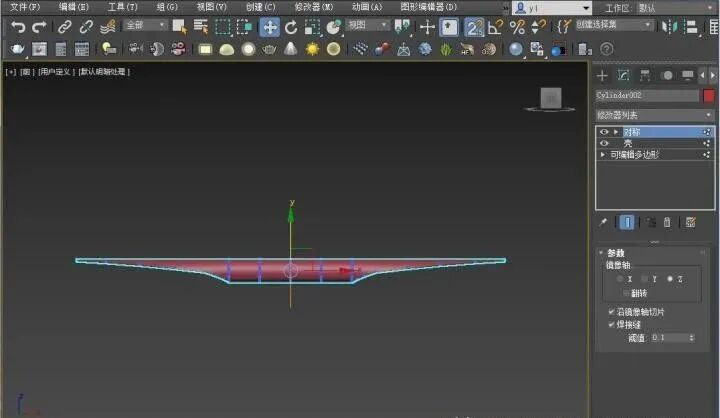Click the teapot Render Setup icon
The height and width of the screenshot is (418, 720).
click(x=17, y=49)
